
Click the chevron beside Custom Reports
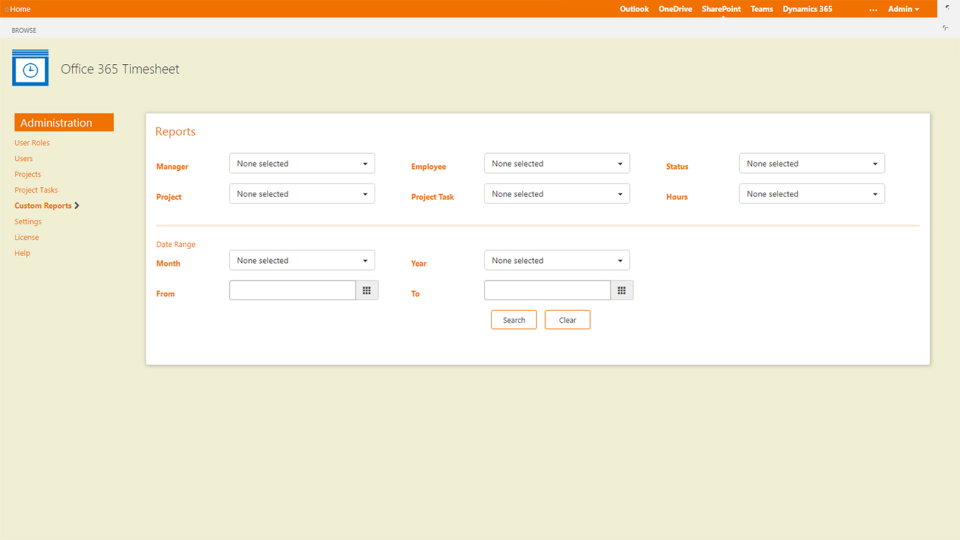pyautogui.click(x=77, y=206)
